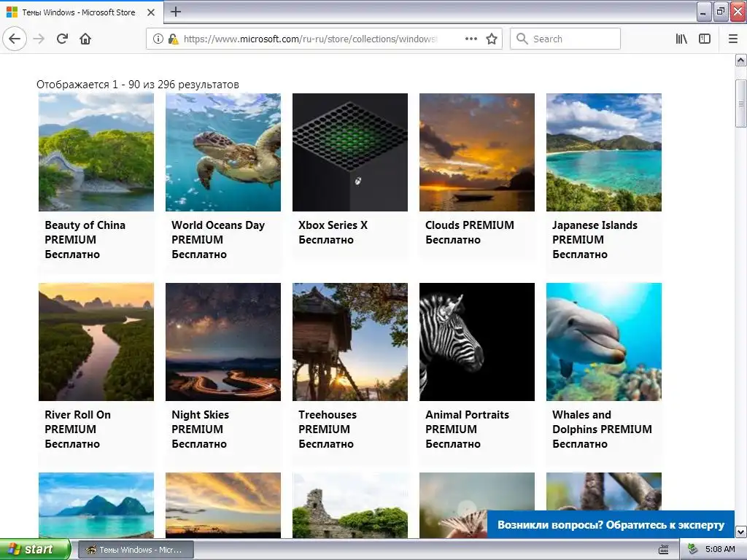Click the Night Skies PREMIUM title
The image size is (747, 560).
[200, 422]
